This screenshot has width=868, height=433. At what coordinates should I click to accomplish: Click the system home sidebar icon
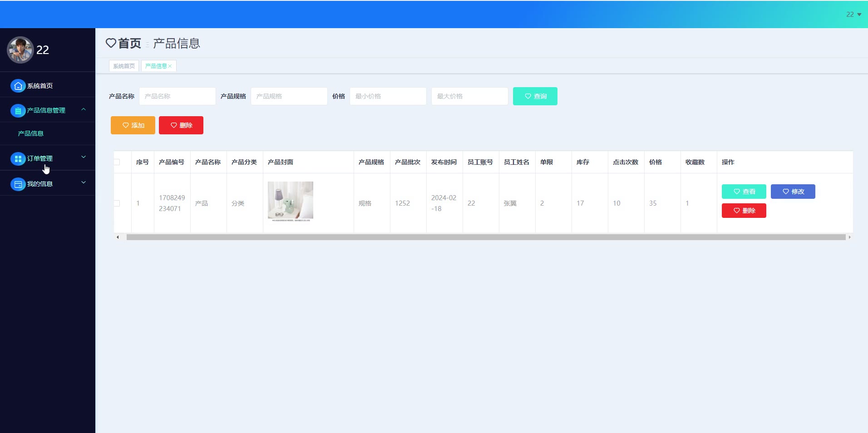pos(18,86)
